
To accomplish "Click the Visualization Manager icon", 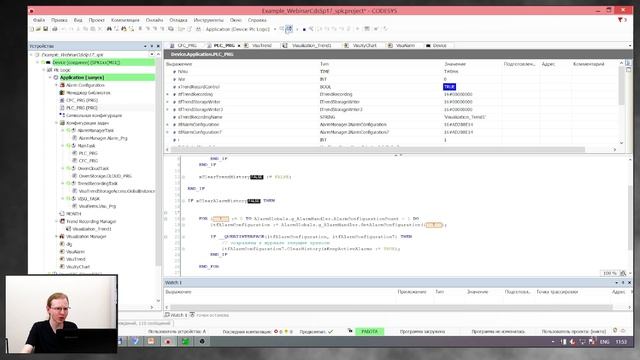I will tap(62, 236).
